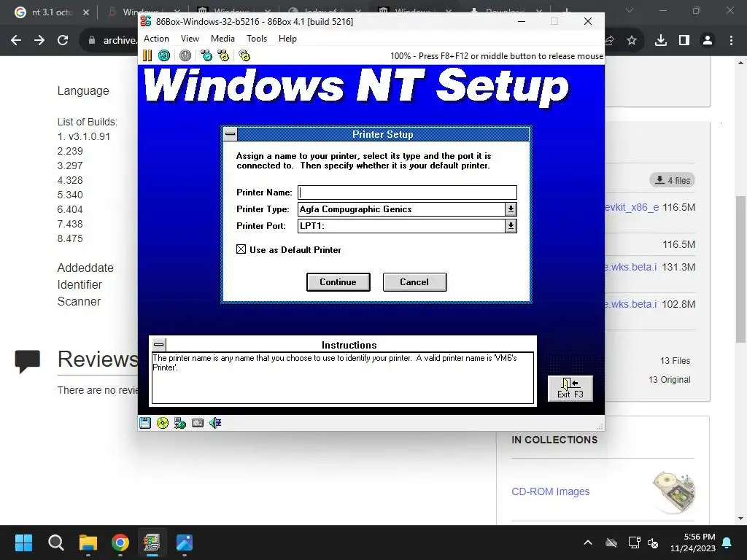Toggle Use as Default Printer checkbox
This screenshot has height=560, width=747.
tap(241, 249)
